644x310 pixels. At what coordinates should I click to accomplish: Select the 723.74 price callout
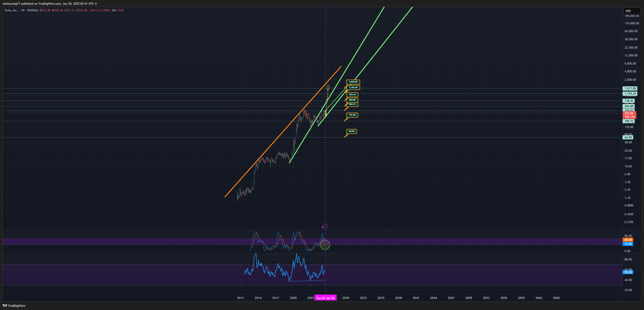point(352,94)
